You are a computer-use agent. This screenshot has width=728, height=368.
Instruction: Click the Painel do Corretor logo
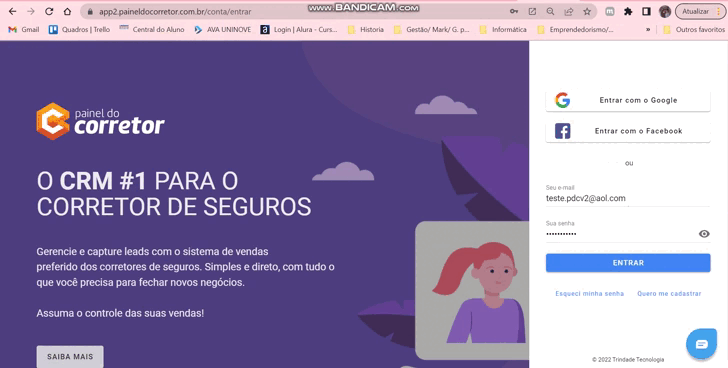[x=100, y=121]
